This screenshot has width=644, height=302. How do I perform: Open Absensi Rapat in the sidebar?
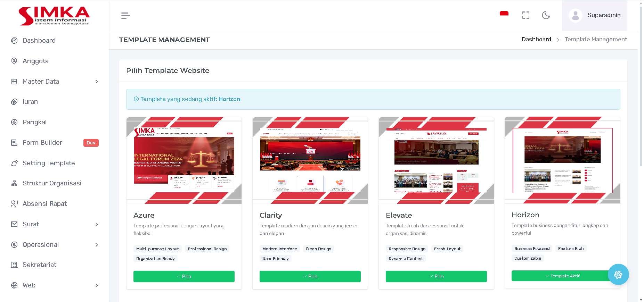tap(44, 204)
